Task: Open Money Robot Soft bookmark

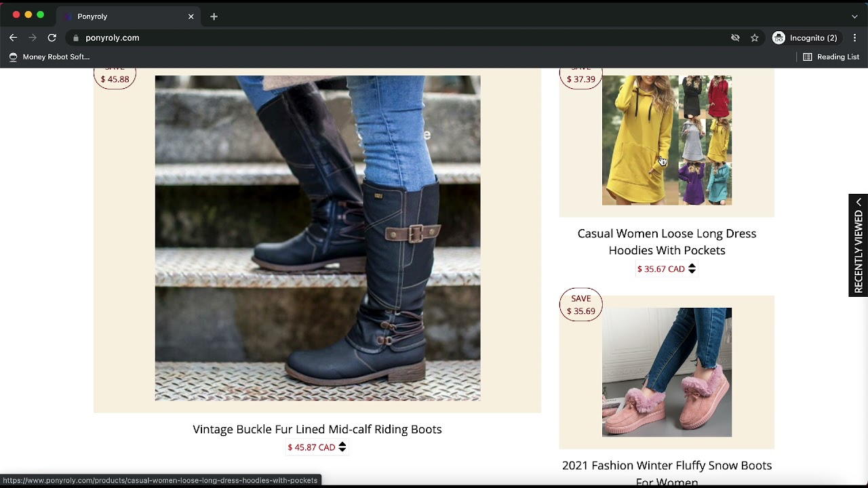Action: pos(49,57)
